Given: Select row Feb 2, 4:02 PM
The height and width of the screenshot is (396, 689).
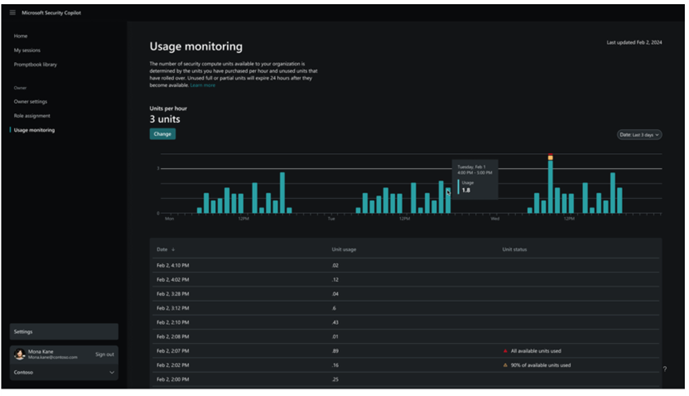Looking at the screenshot, I should 406,280.
